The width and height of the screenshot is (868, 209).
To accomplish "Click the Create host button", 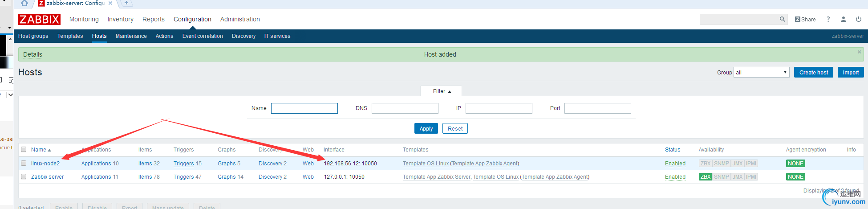I will [x=814, y=72].
